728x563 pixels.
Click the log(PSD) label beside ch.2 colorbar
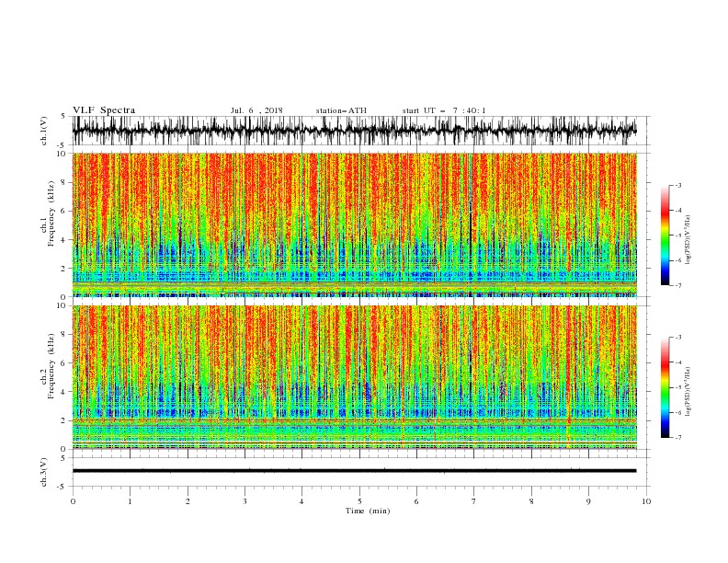688,392
